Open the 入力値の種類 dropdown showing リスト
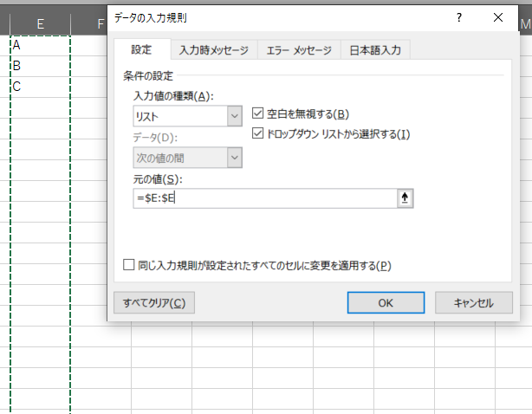This screenshot has height=414, width=532. click(187, 116)
